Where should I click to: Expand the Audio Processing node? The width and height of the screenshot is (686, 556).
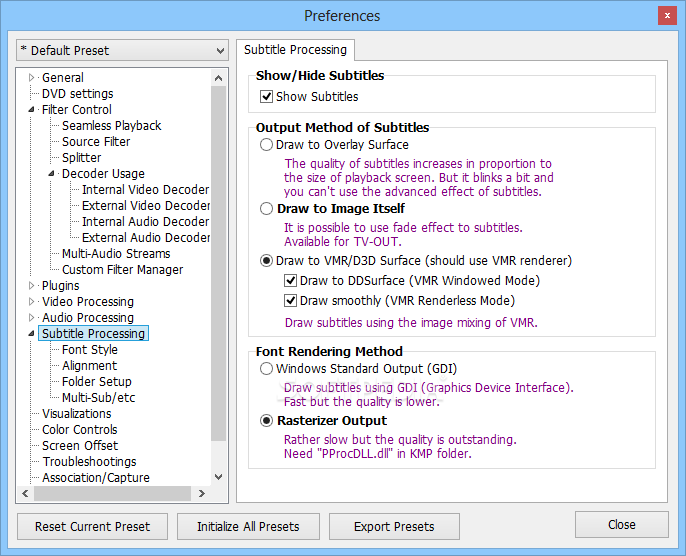tap(32, 318)
